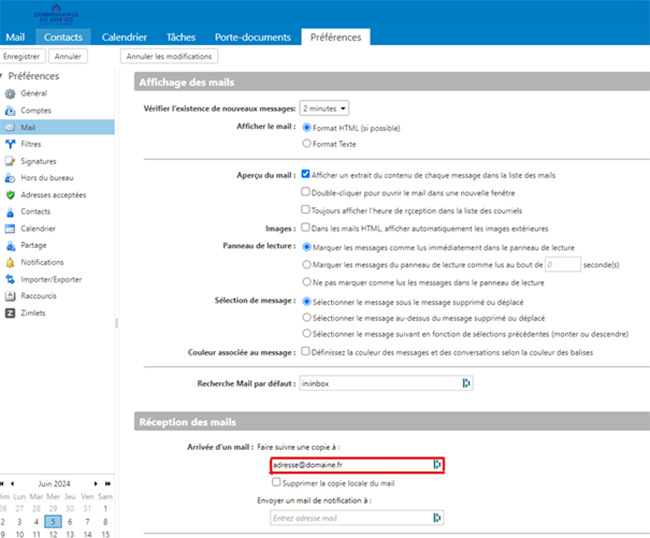This screenshot has height=538, width=650.
Task: Select the Format Texte radio button
Action: coord(306,144)
